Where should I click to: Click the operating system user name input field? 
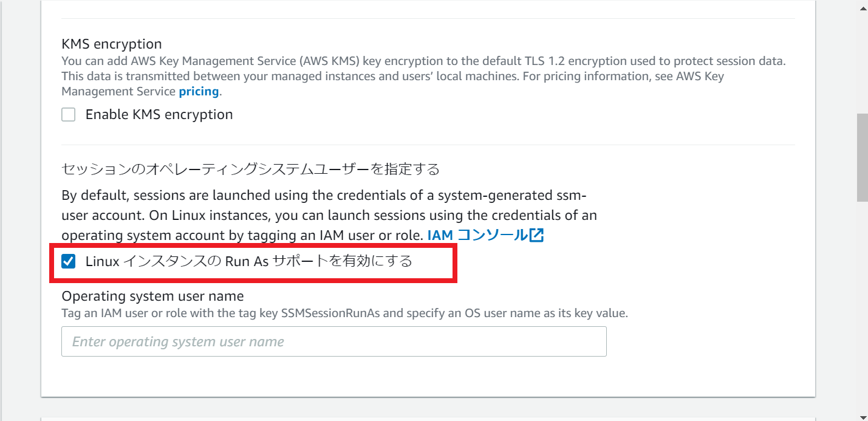(333, 341)
